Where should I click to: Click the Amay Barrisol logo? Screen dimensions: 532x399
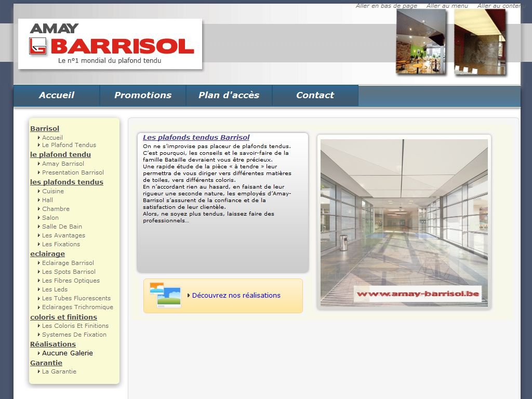click(110, 44)
